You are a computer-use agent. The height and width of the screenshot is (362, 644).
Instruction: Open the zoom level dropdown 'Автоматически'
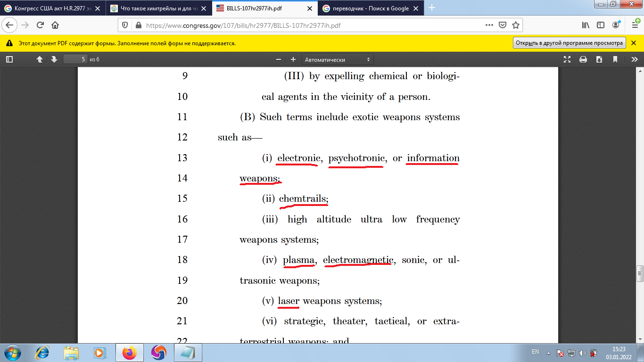(x=338, y=59)
